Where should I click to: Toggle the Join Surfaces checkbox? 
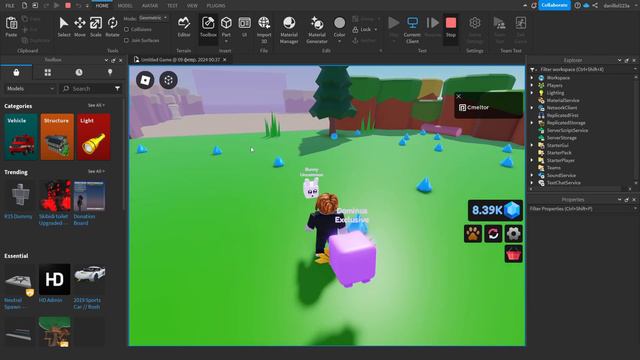pos(127,40)
